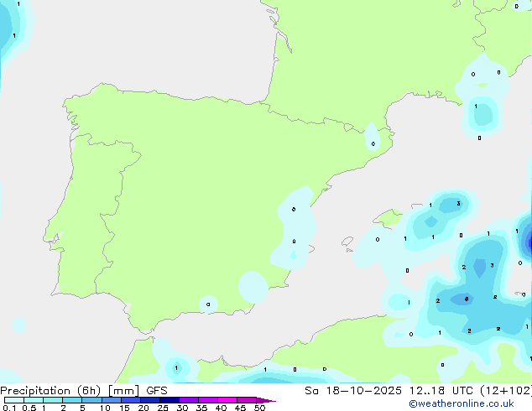Click the "25" legend scale label

[163, 408]
